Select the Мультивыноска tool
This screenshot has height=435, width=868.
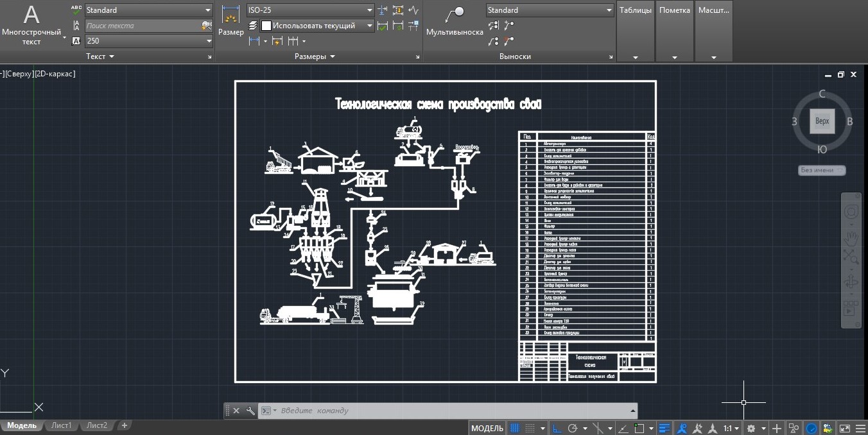tap(455, 21)
